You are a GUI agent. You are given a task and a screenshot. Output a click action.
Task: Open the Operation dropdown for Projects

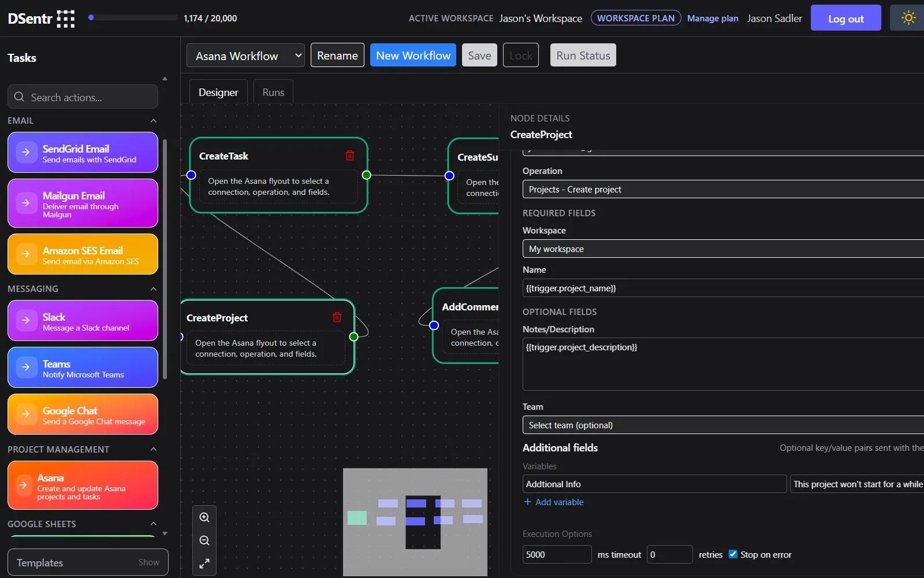[x=722, y=190]
